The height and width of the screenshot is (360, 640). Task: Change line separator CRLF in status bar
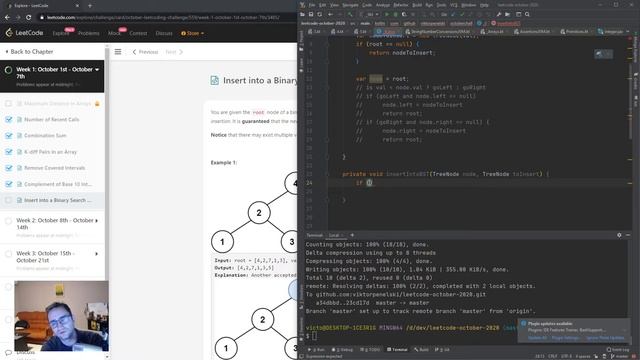click(553, 356)
